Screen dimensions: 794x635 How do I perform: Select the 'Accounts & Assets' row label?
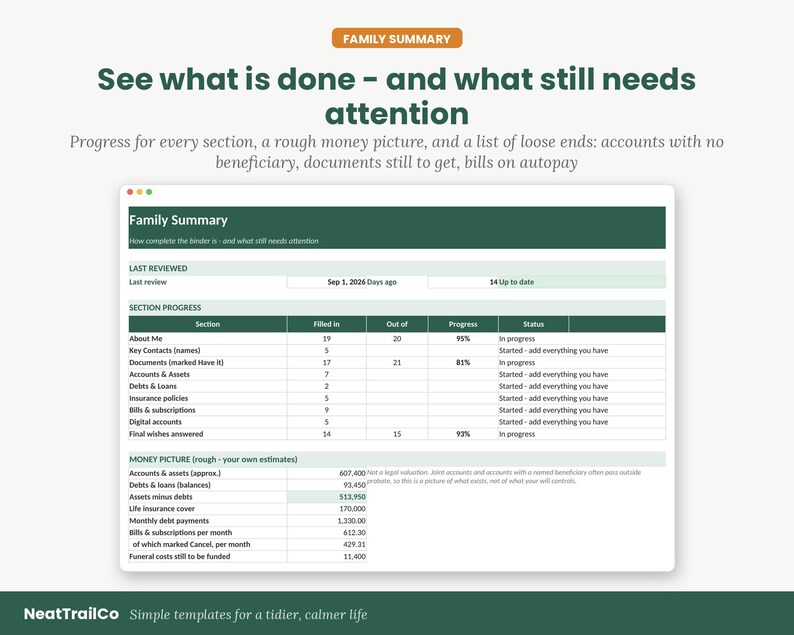208,374
